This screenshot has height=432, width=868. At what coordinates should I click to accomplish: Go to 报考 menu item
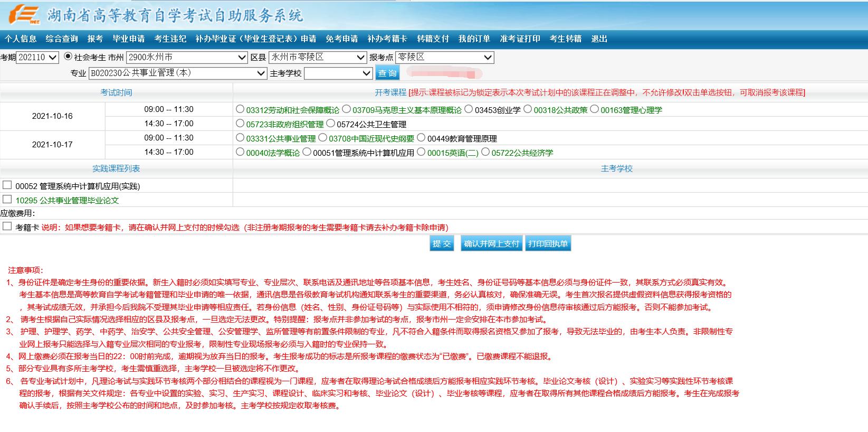click(96, 39)
